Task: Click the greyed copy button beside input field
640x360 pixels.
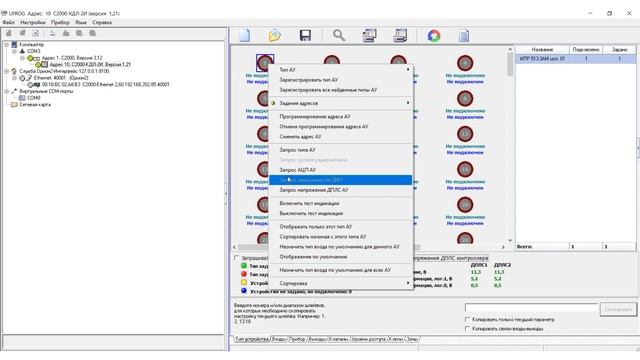Action: (618, 309)
